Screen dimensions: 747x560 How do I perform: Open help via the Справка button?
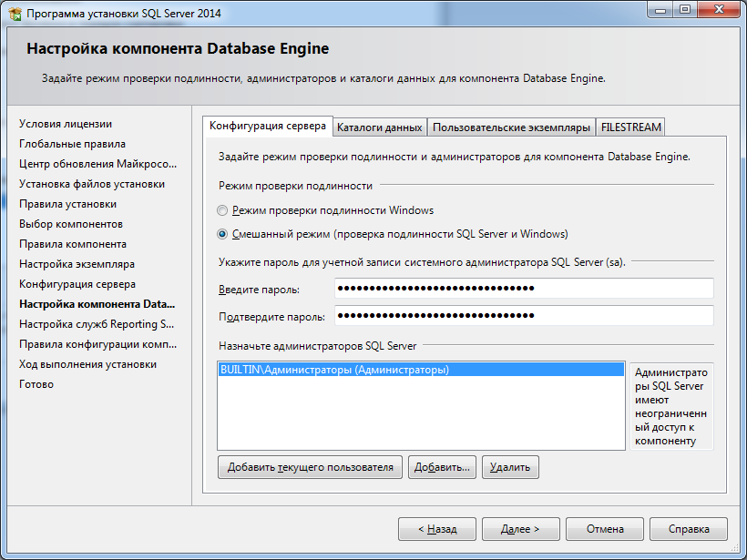tap(689, 528)
